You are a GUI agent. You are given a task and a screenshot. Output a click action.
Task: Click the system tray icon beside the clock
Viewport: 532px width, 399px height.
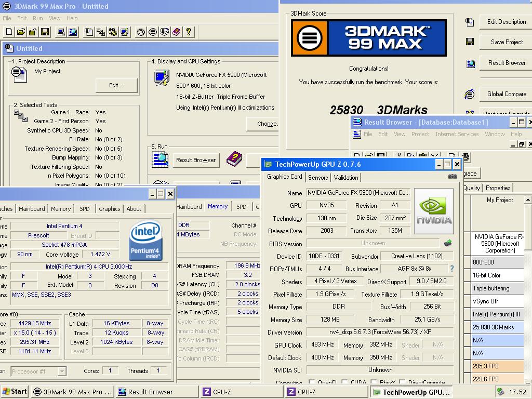[500, 392]
